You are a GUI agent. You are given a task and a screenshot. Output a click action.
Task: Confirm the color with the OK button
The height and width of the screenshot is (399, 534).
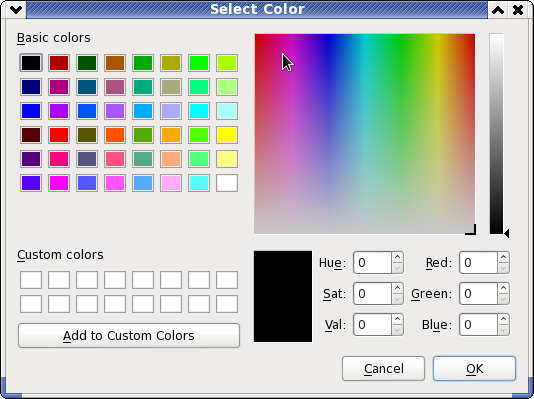474,368
